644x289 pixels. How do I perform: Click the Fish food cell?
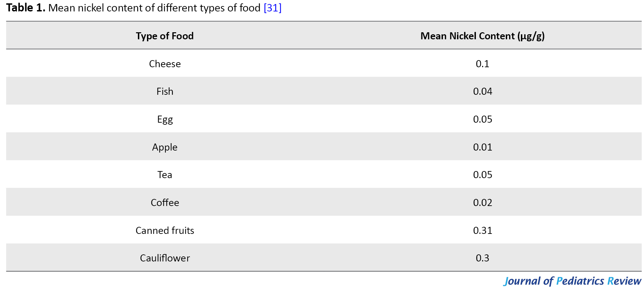coord(165,91)
